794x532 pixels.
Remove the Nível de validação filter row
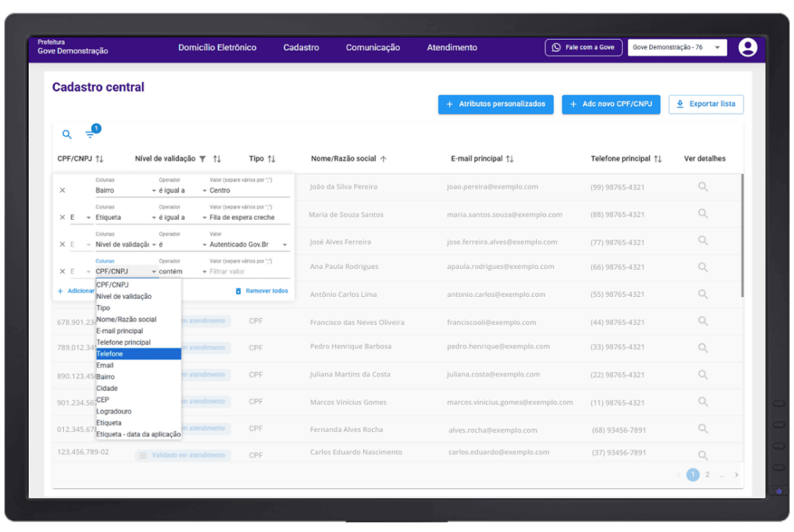(x=62, y=245)
